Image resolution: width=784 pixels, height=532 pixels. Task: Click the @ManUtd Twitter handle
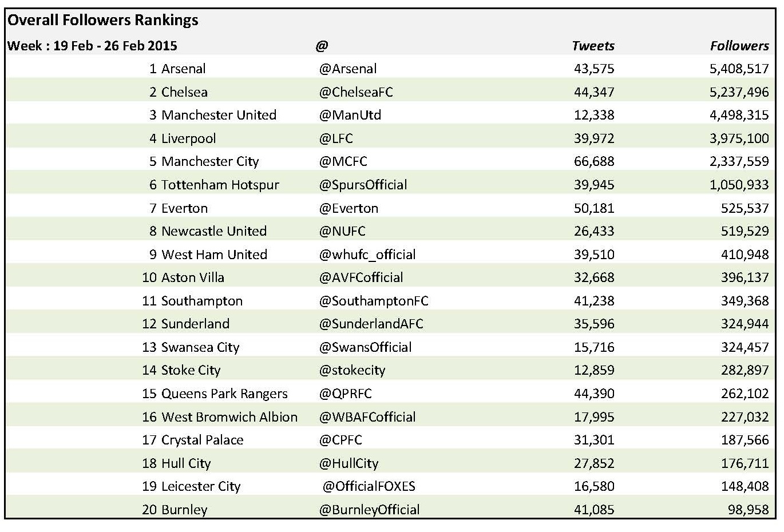click(x=350, y=116)
